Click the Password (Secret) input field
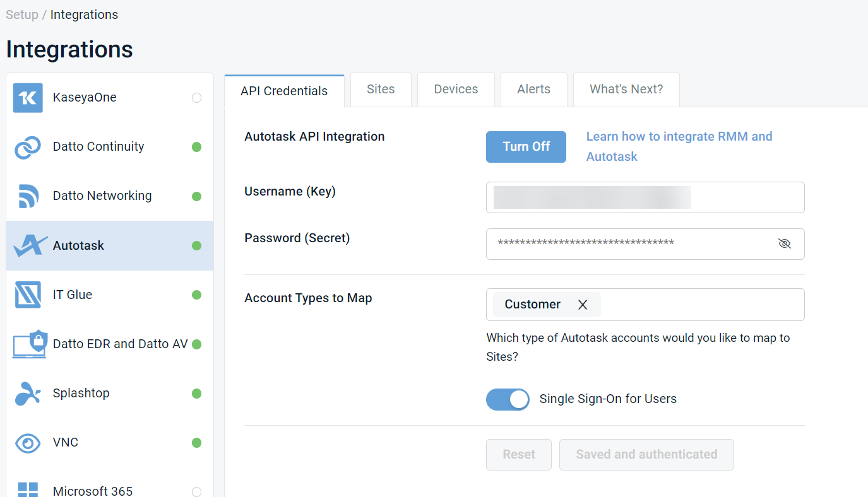This screenshot has width=868, height=497. click(x=645, y=243)
